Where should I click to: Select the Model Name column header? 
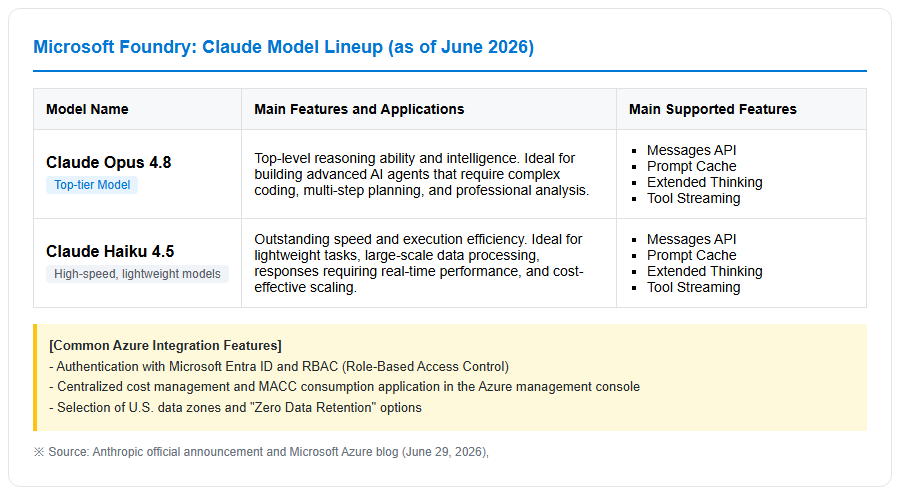[x=87, y=109]
